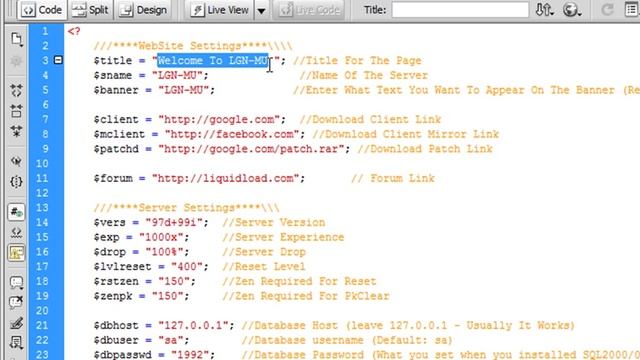Click the "97d+99i" version string
This screenshot has width=640, height=360.
(x=174, y=222)
